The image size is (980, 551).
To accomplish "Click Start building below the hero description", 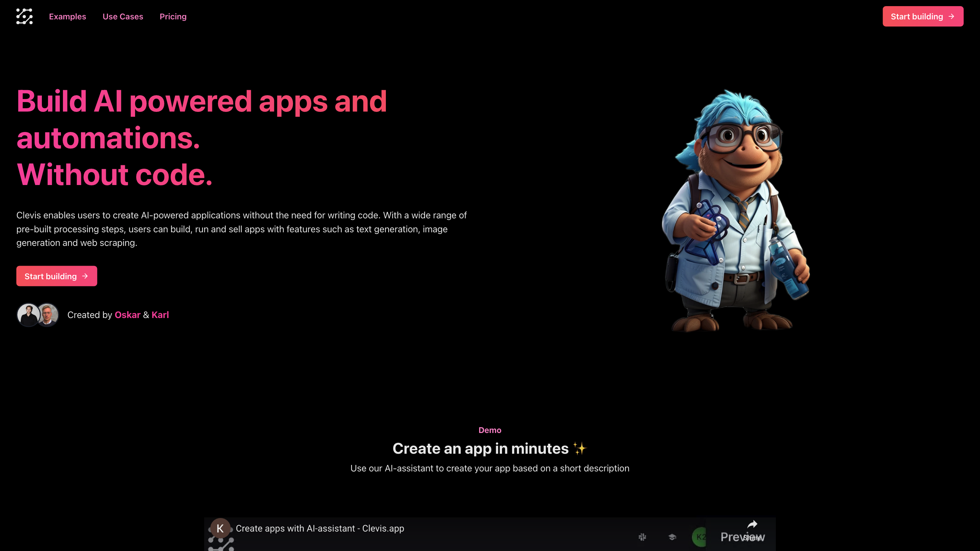I will pyautogui.click(x=56, y=276).
